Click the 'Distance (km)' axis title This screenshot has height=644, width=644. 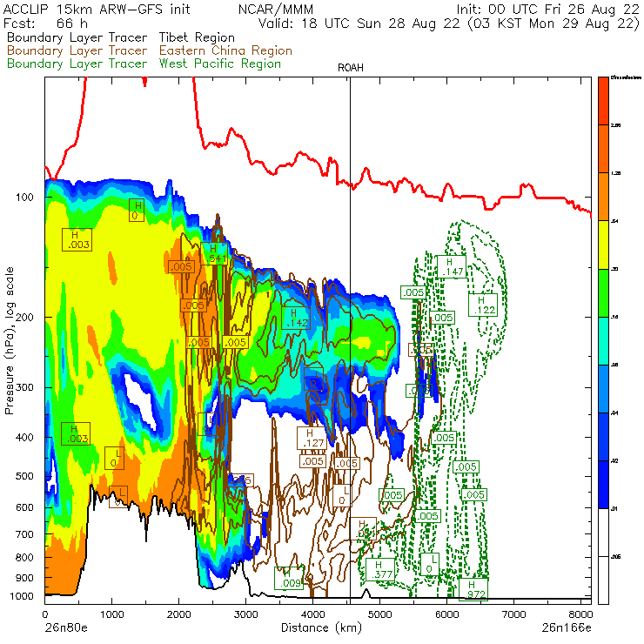pos(321,628)
